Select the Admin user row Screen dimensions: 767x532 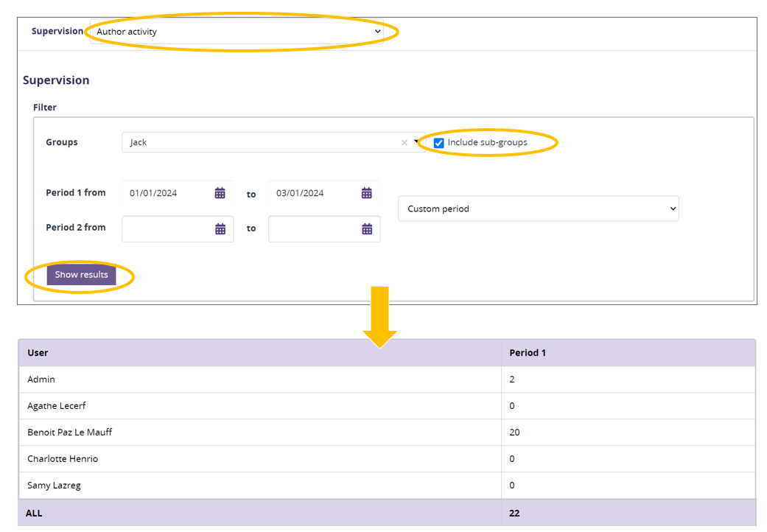pyautogui.click(x=41, y=379)
